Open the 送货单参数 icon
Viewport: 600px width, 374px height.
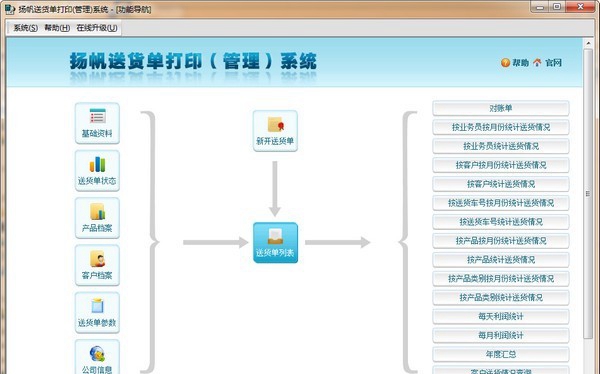click(x=97, y=312)
